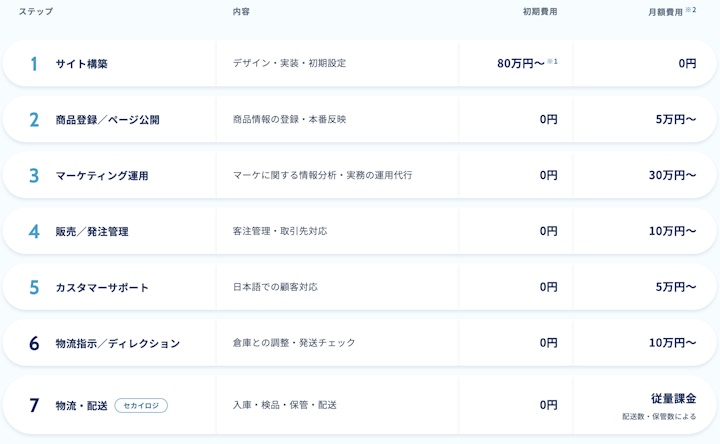The width and height of the screenshot is (720, 444).
Task: Click the ※1 footnote next to 80万円〜
Action: point(552,61)
